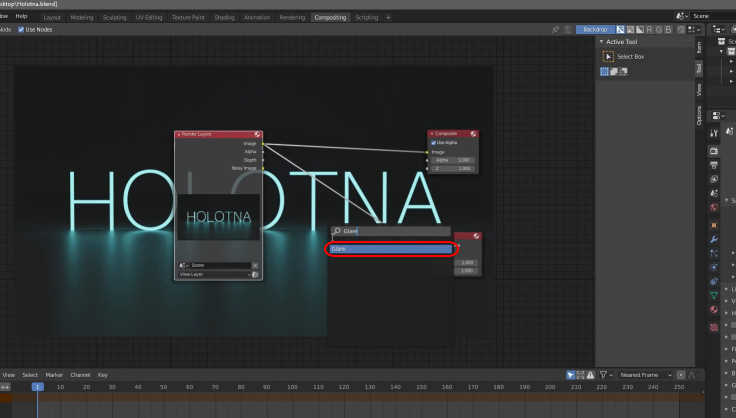Viewport: 736px width, 418px height.
Task: Choose Extend selection mode icon
Action: [x=614, y=71]
